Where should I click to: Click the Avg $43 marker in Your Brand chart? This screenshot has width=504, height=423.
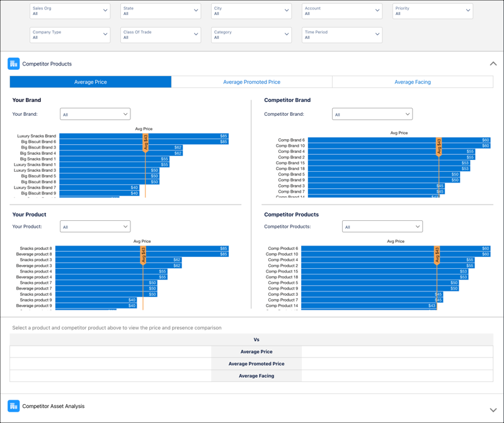(146, 143)
